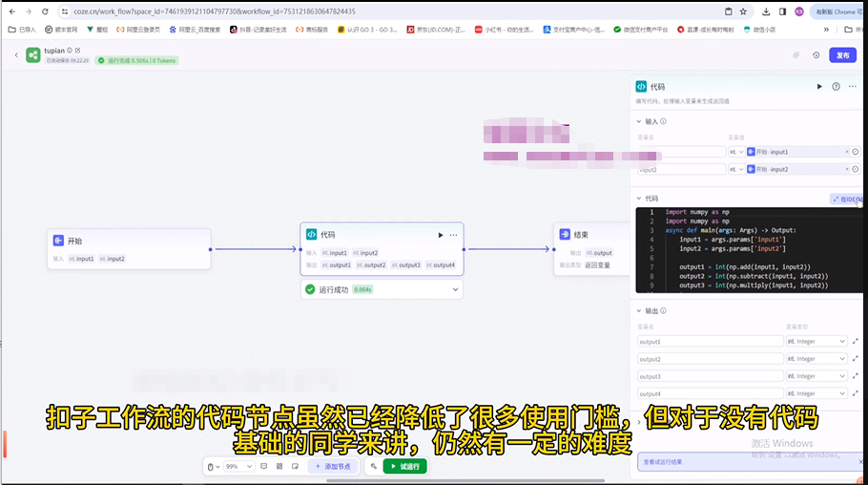
Task: Delete the input2 variable row
Action: coord(856,170)
